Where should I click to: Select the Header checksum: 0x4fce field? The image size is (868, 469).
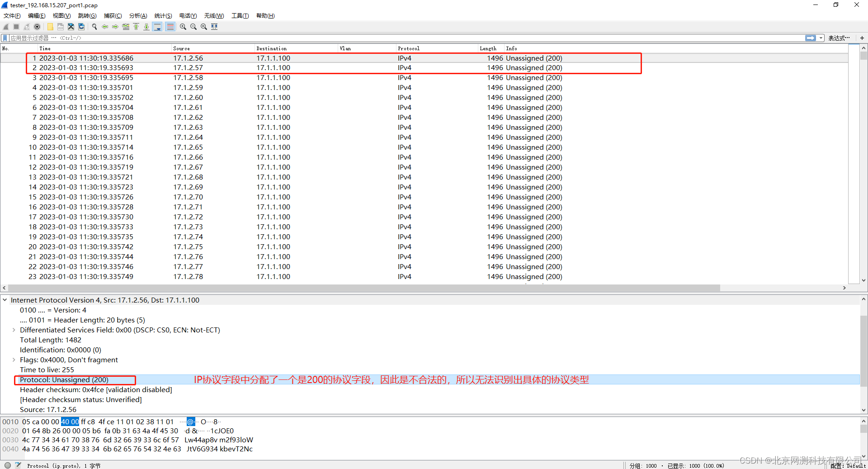point(96,389)
